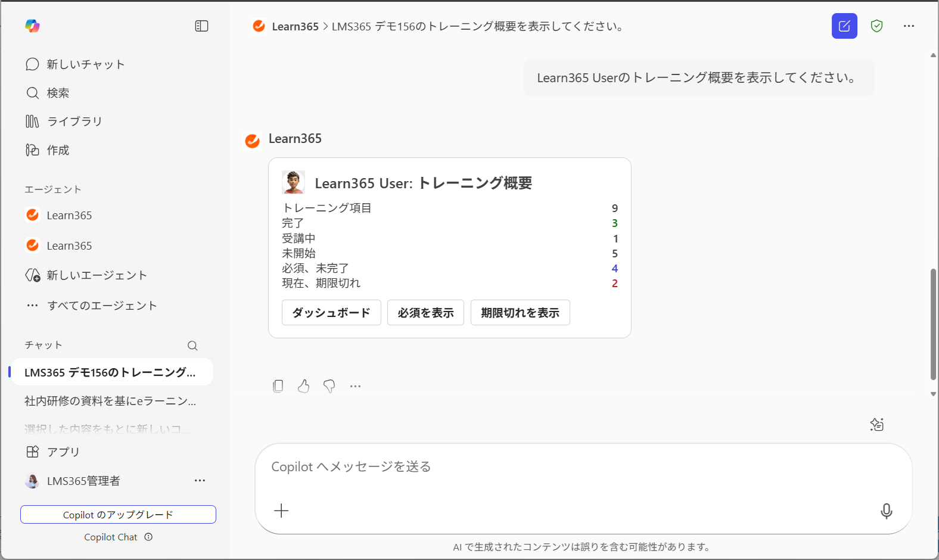Click the Learn365 header breadcrumb
This screenshot has height=560, width=939.
pyautogui.click(x=295, y=26)
